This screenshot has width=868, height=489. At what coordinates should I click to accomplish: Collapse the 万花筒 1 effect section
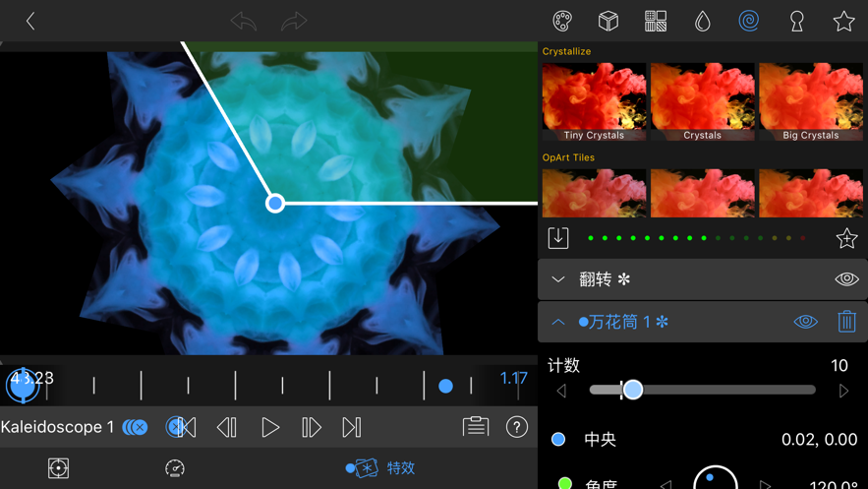point(558,322)
